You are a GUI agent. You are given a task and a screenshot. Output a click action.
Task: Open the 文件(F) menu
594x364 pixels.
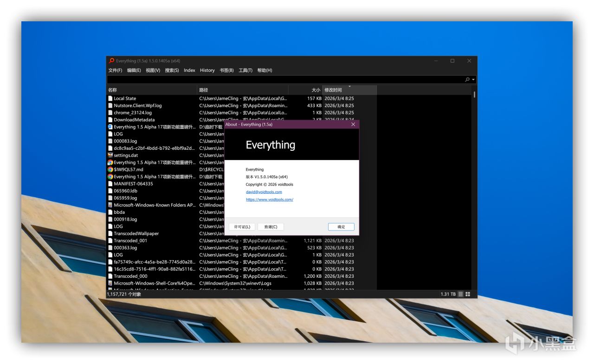pyautogui.click(x=115, y=70)
